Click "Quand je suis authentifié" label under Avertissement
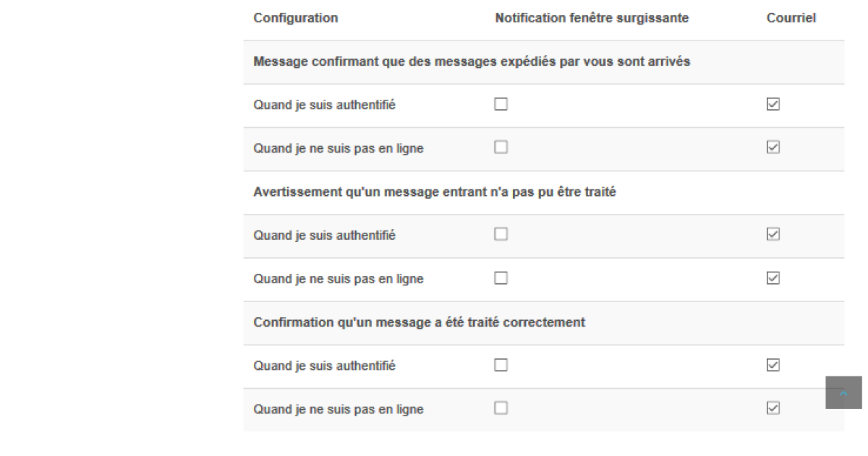 click(x=324, y=235)
